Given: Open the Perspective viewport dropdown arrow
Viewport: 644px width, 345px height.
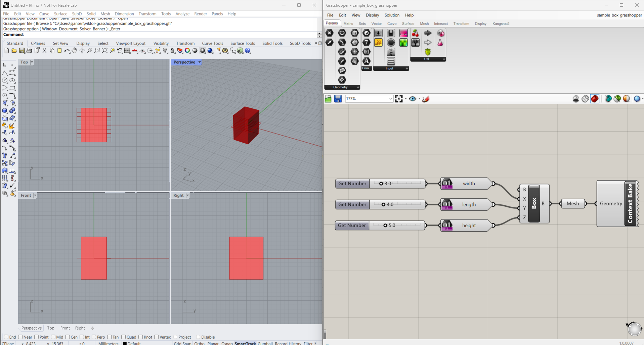Looking at the screenshot, I should pos(200,62).
